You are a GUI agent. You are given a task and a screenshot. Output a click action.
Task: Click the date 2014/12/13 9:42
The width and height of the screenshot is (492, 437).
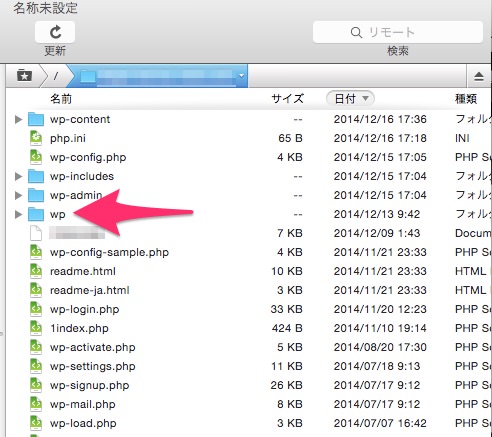coord(377,214)
